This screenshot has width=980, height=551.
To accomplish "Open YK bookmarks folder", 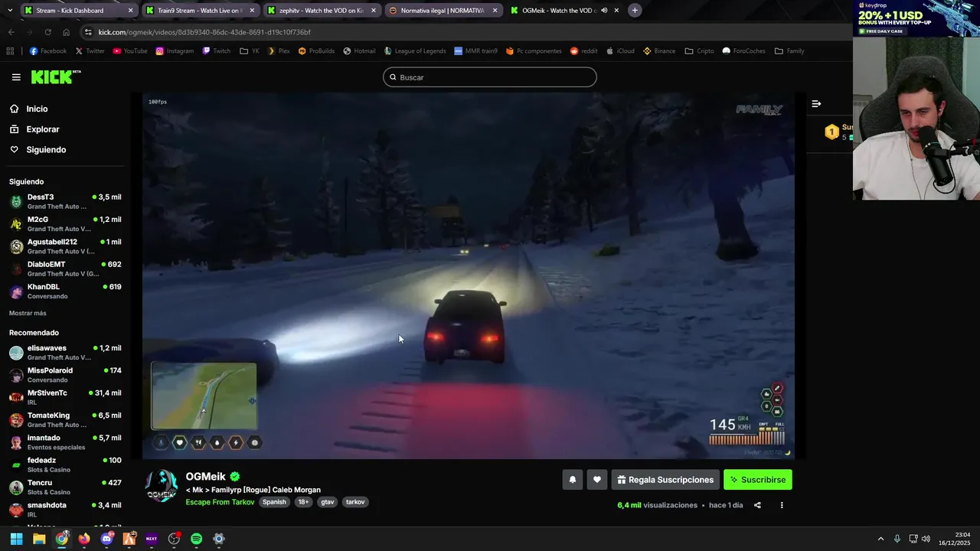I will pos(249,51).
